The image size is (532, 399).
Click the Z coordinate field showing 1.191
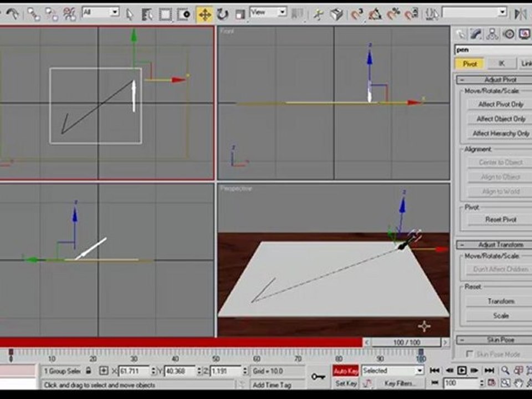(x=226, y=371)
